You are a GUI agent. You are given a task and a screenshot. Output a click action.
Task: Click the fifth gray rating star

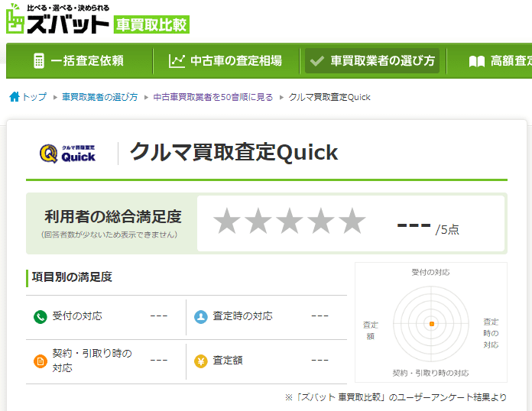352,221
